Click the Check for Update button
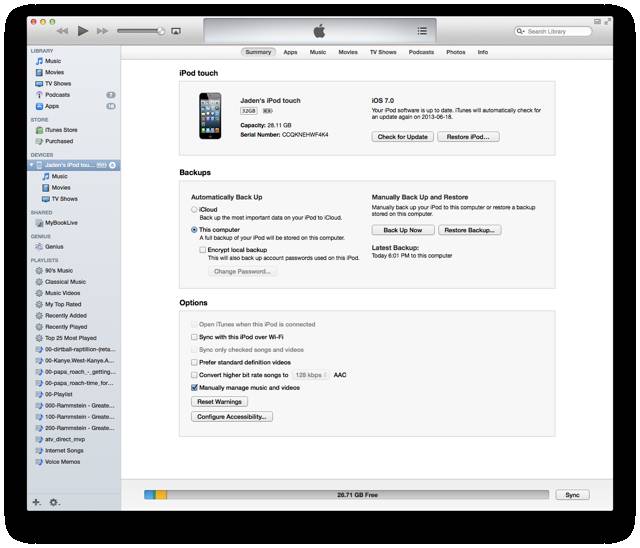Screen dimensions: 640x548 pyautogui.click(x=401, y=136)
